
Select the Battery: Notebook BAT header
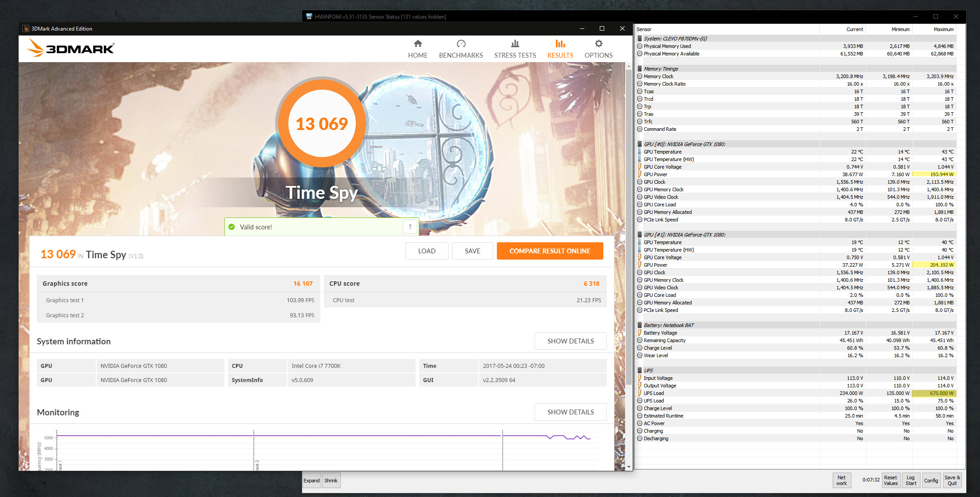click(x=796, y=325)
